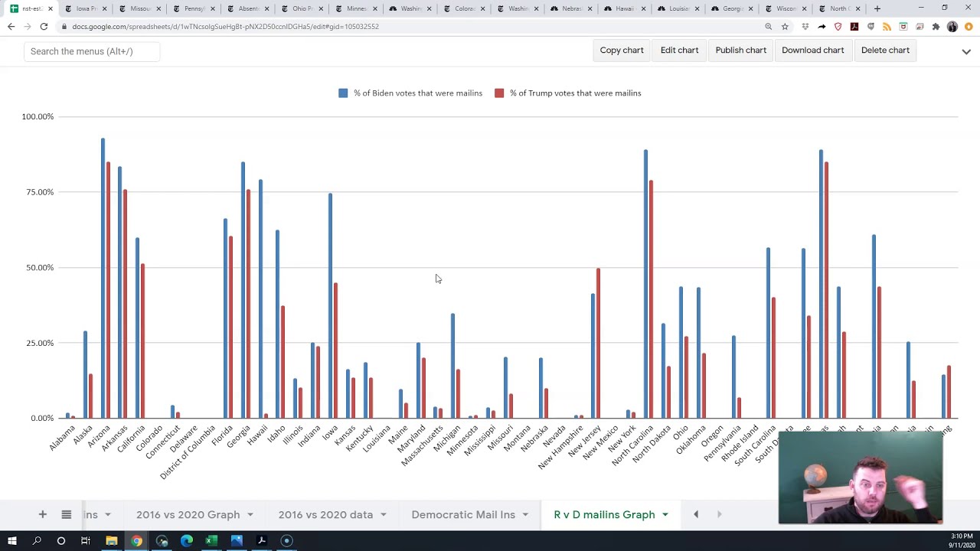Click the '75.00%' y-axis label
Viewport: 980px width, 551px height.
pyautogui.click(x=40, y=192)
